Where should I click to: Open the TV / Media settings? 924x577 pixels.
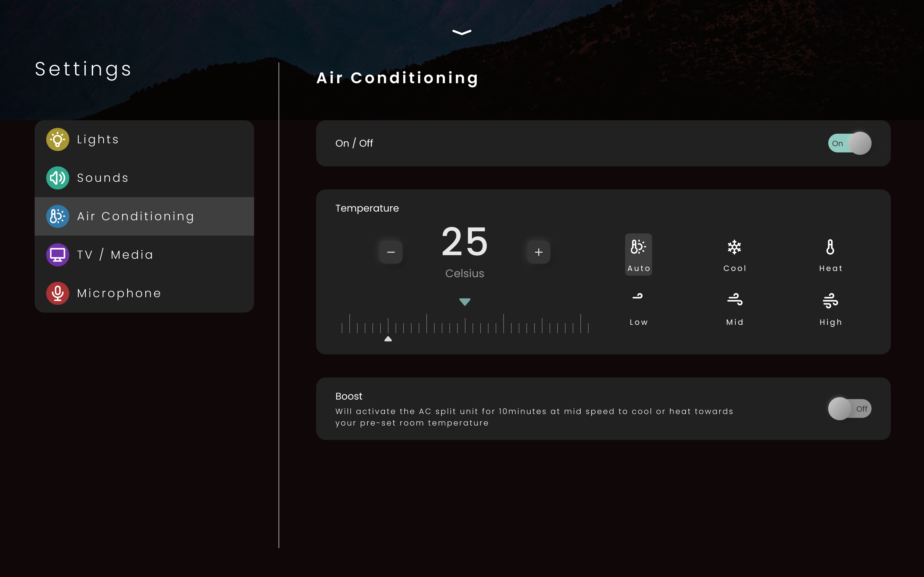115,255
